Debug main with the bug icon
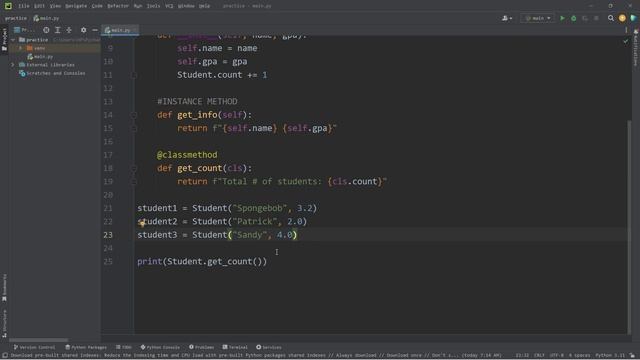This screenshot has width=640, height=360. 573,18
